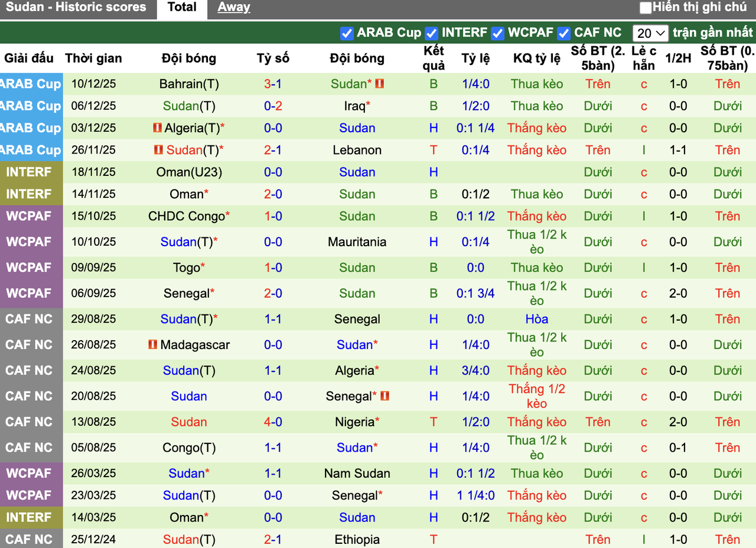
Task: Click the red card icon beside Sudan(T) on 26/11/25
Action: click(x=158, y=150)
